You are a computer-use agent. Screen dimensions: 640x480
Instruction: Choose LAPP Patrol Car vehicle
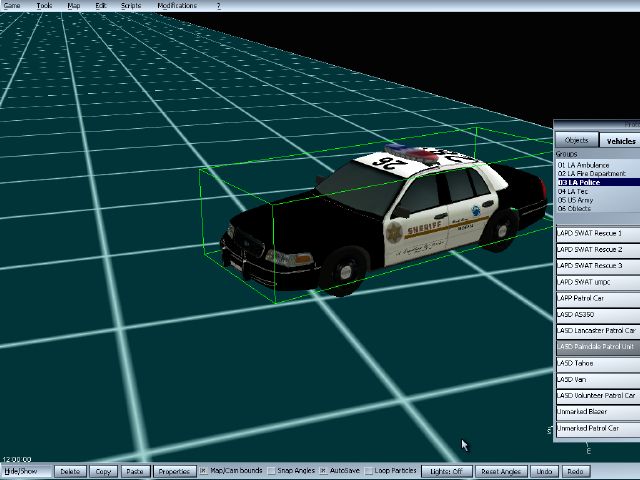[x=598, y=298]
